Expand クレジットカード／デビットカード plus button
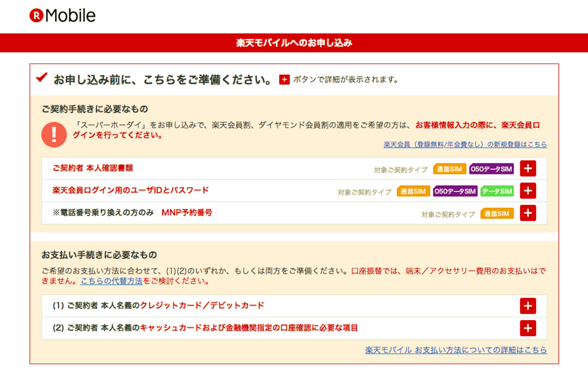This screenshot has height=373, width=588. pos(528,306)
